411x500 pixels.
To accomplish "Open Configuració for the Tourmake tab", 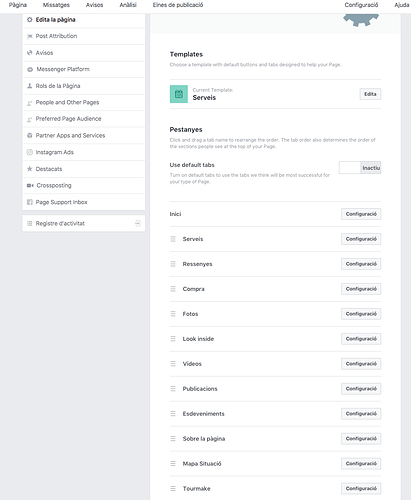I will click(361, 489).
